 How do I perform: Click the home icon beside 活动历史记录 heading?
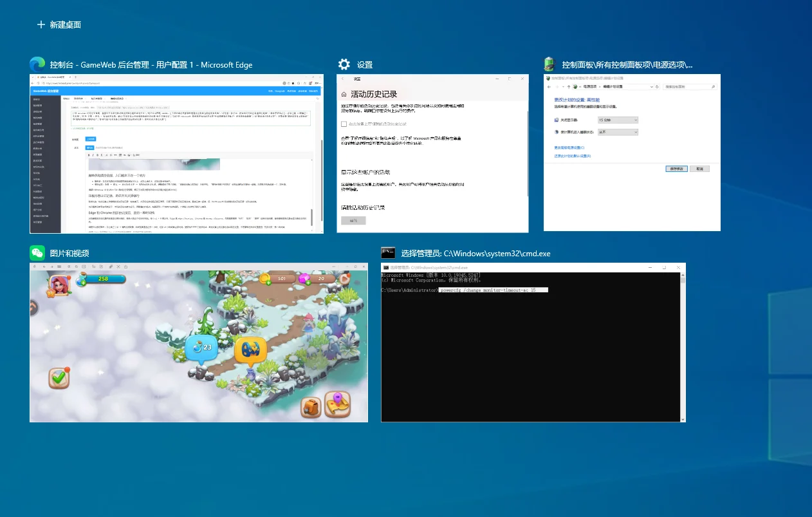tap(344, 94)
